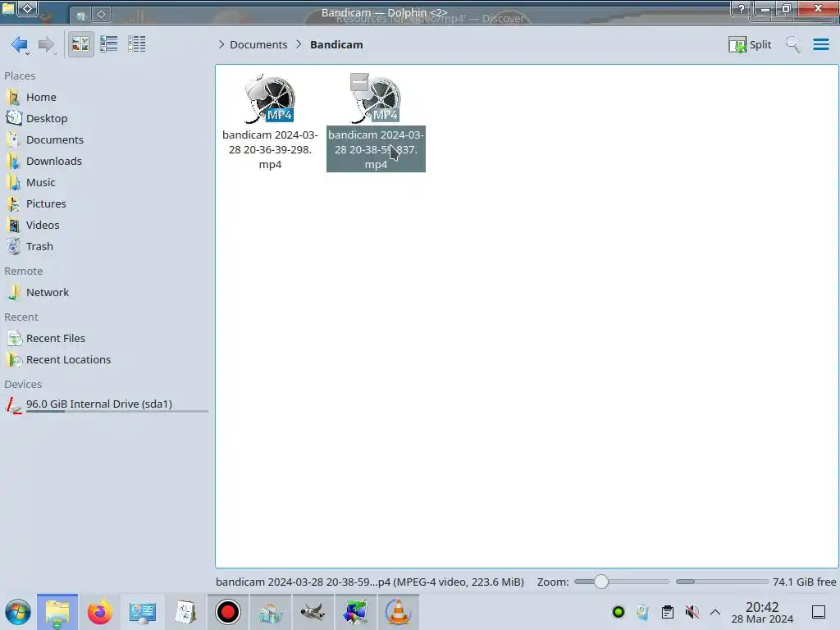This screenshot has height=630, width=840.
Task: Click the title bar help question-mark button
Action: click(742, 8)
